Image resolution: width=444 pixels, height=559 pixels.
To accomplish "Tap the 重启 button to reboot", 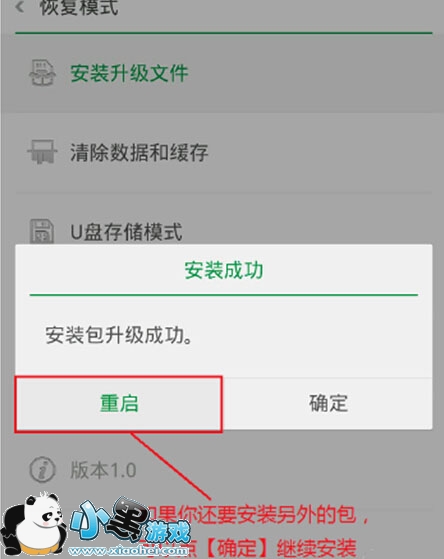I will [118, 404].
